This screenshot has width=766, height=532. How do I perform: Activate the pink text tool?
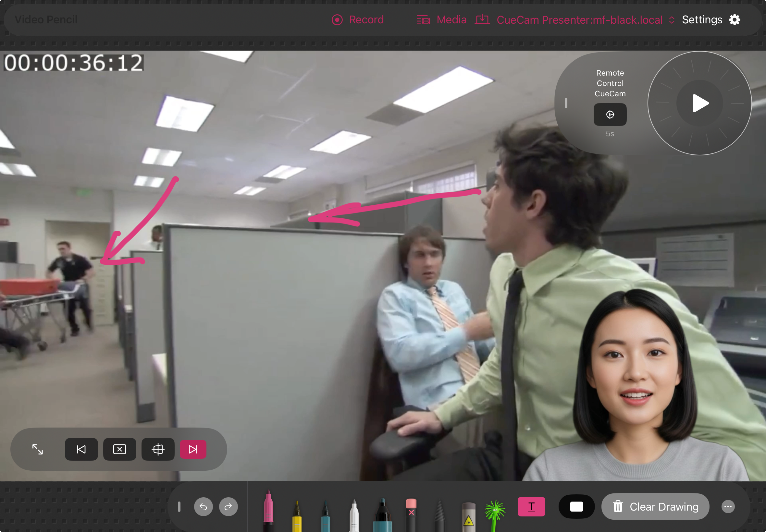click(x=531, y=507)
